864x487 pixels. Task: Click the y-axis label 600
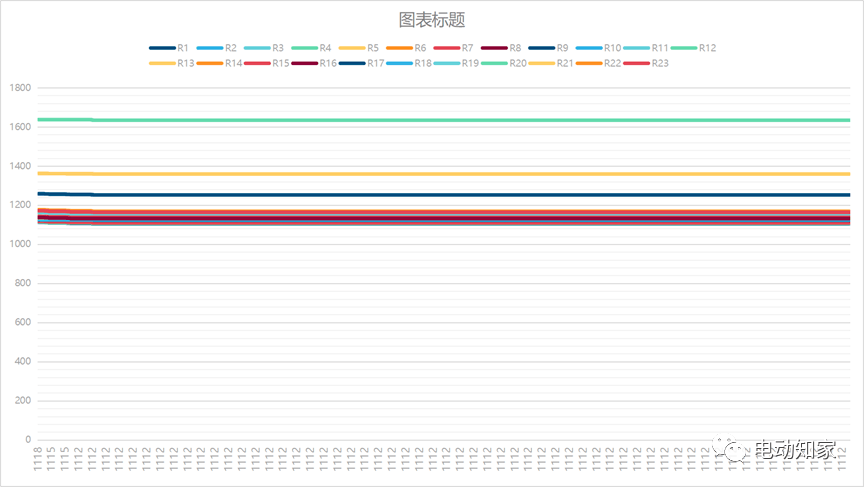(23, 322)
